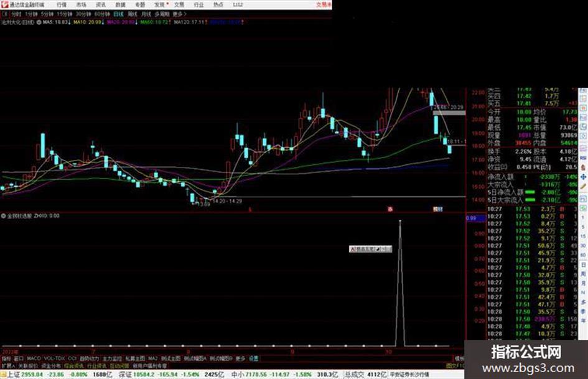Viewport: 588px width, 379px height.
Task: Click the RSI side toolbar icon
Action: (583, 158)
